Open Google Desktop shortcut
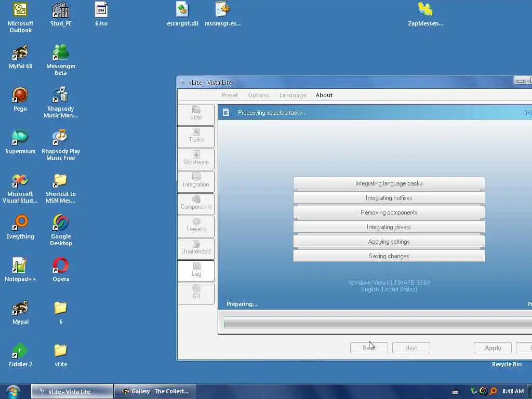This screenshot has height=399, width=532. pyautogui.click(x=61, y=230)
